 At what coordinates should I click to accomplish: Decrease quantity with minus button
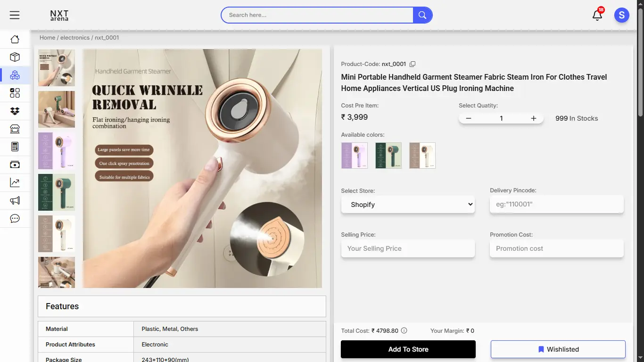coord(469,118)
